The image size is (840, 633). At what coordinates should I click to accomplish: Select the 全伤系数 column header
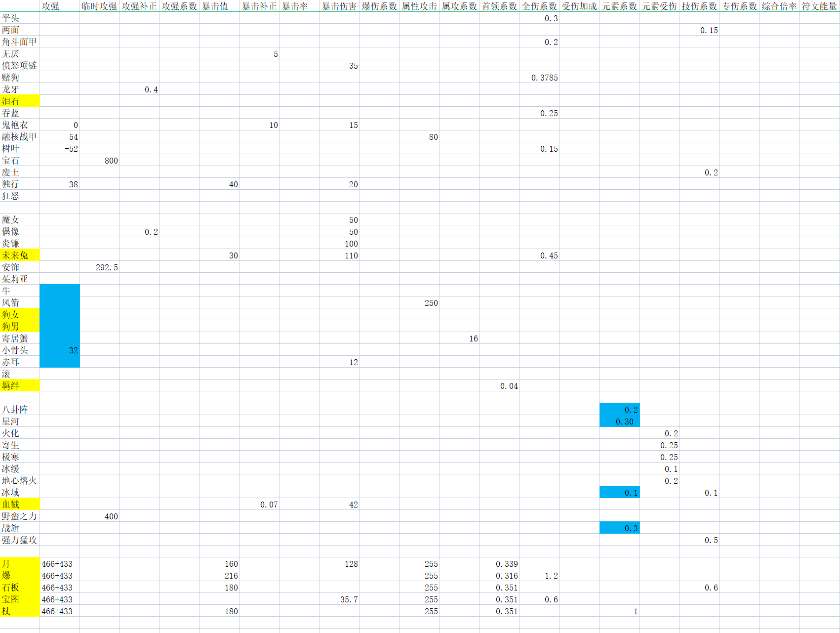[540, 6]
